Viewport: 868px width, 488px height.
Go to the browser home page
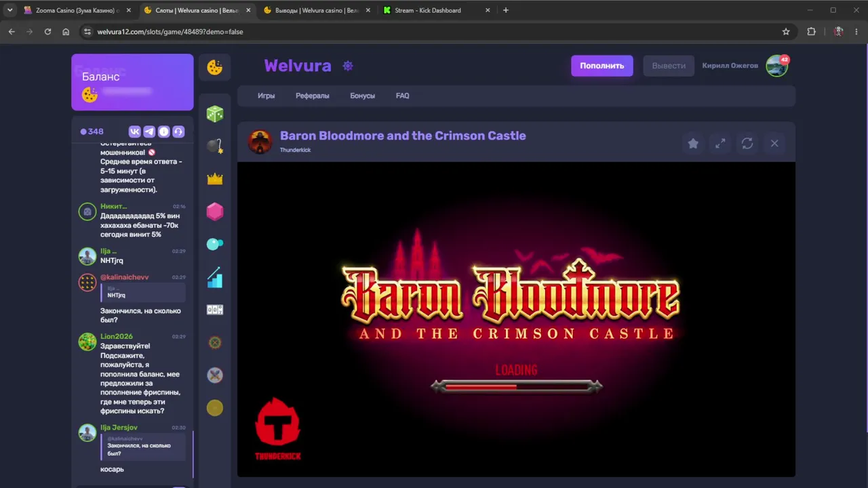point(66,32)
